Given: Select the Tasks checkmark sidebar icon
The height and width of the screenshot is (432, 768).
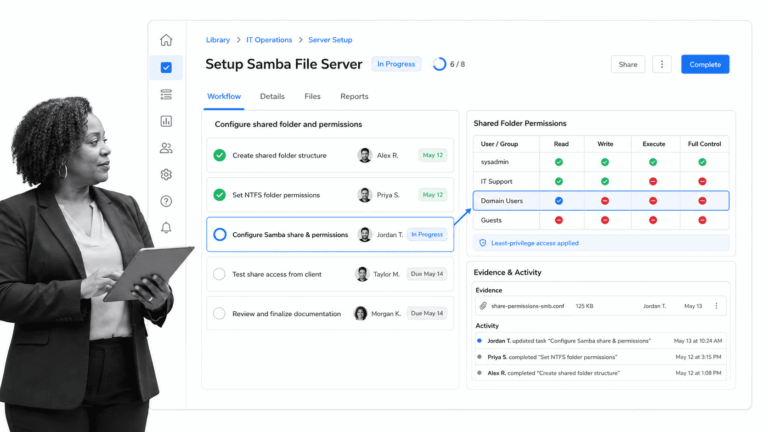Looking at the screenshot, I should [x=166, y=67].
